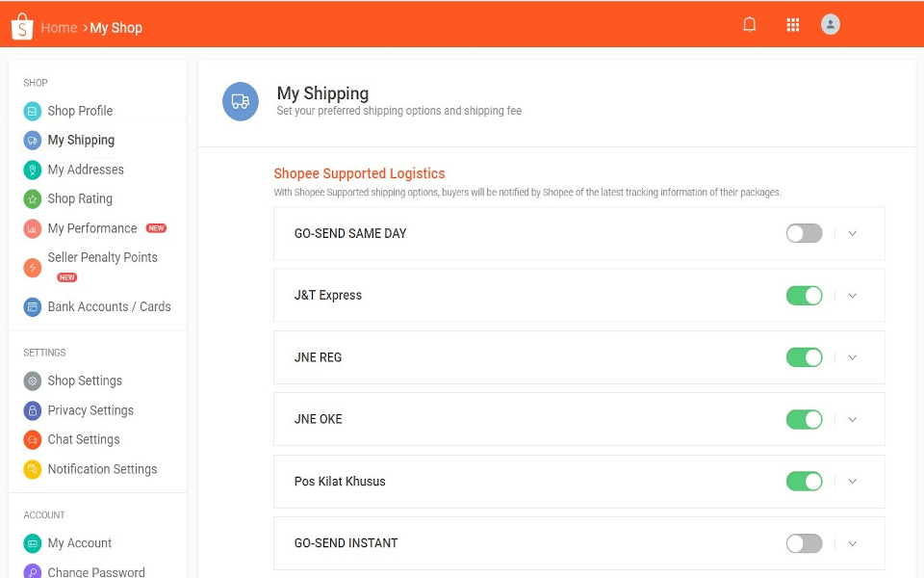Click the Change Password sidebar icon

click(33, 571)
